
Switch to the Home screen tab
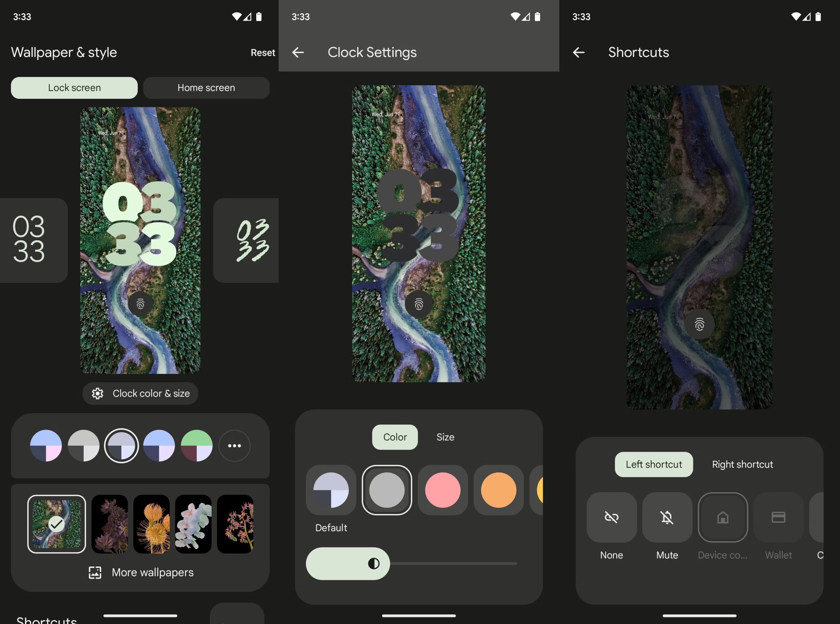click(206, 88)
